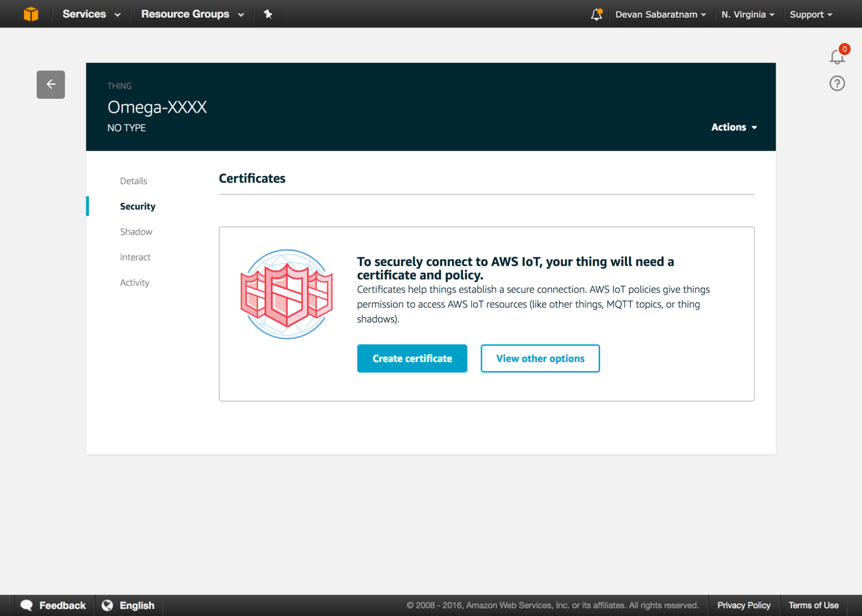Open IoT notifications bell with red badge
This screenshot has width=862, height=616.
coord(838,56)
